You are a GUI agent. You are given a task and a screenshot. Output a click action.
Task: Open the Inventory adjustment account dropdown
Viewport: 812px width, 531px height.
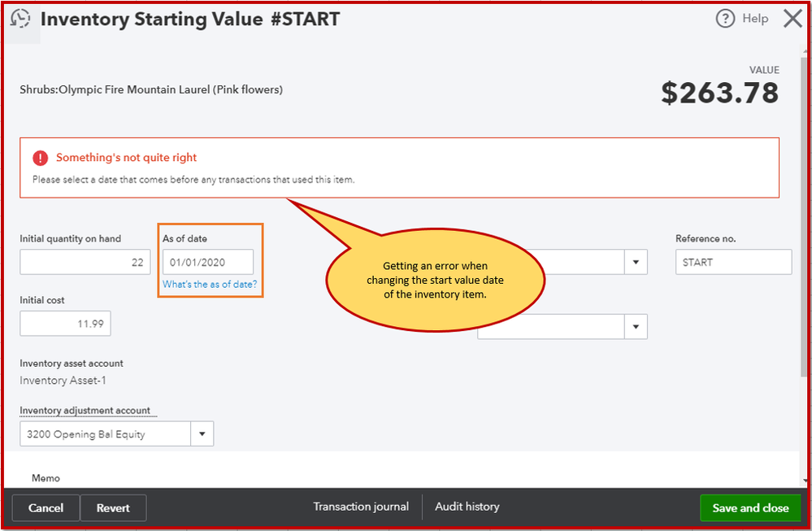coord(202,433)
